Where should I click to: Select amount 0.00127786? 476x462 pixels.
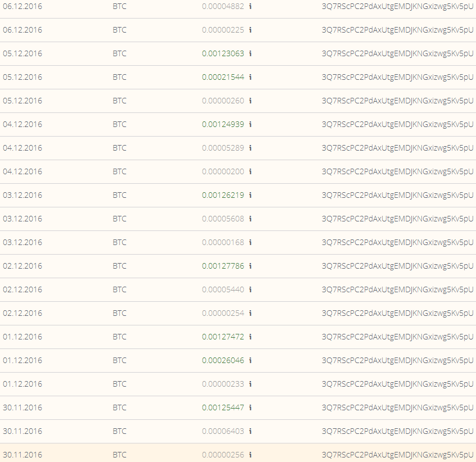(223, 266)
